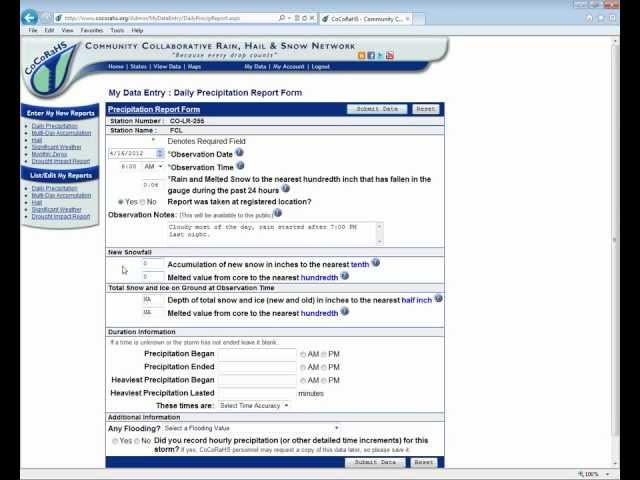Screen dimensions: 640x480
Task: Click the Observation Date spinner arrows
Action: [x=160, y=153]
